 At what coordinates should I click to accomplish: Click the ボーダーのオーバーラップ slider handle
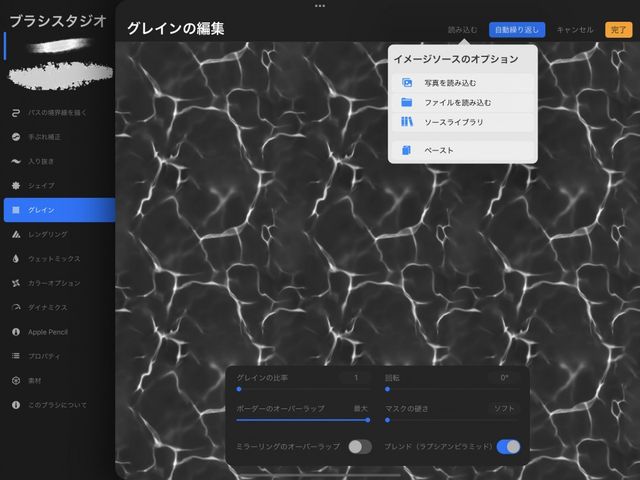pyautogui.click(x=368, y=420)
